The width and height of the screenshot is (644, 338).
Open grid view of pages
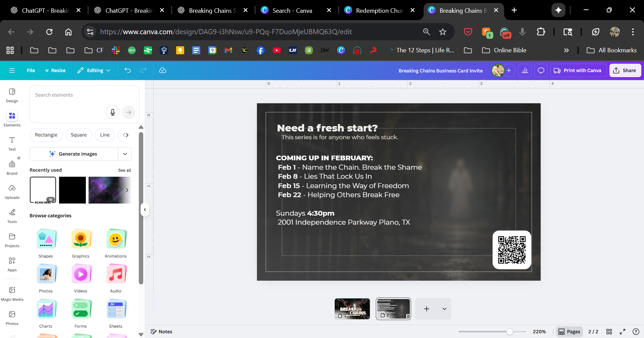tap(609, 332)
